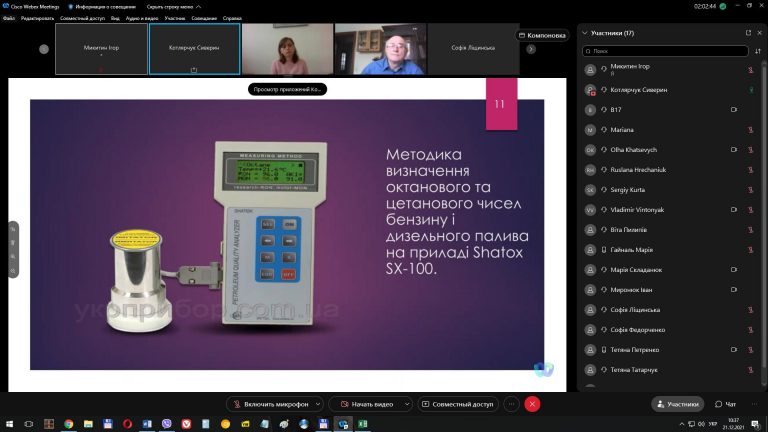Show previous video thumbnails with left arrow
Viewport: 768px width, 432px height.
(44, 49)
